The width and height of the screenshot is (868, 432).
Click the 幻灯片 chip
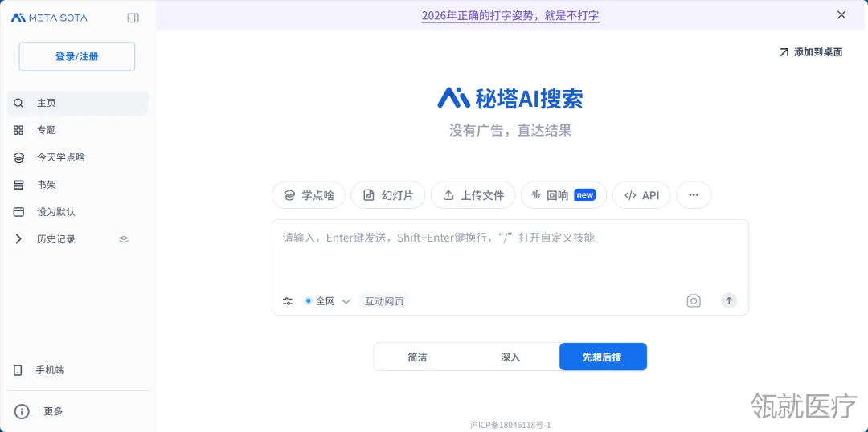tap(388, 194)
